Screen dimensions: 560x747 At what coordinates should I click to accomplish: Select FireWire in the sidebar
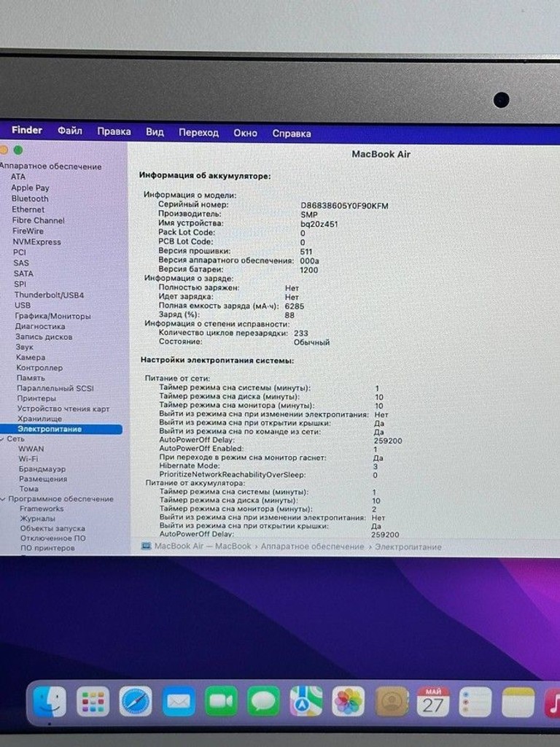[28, 231]
